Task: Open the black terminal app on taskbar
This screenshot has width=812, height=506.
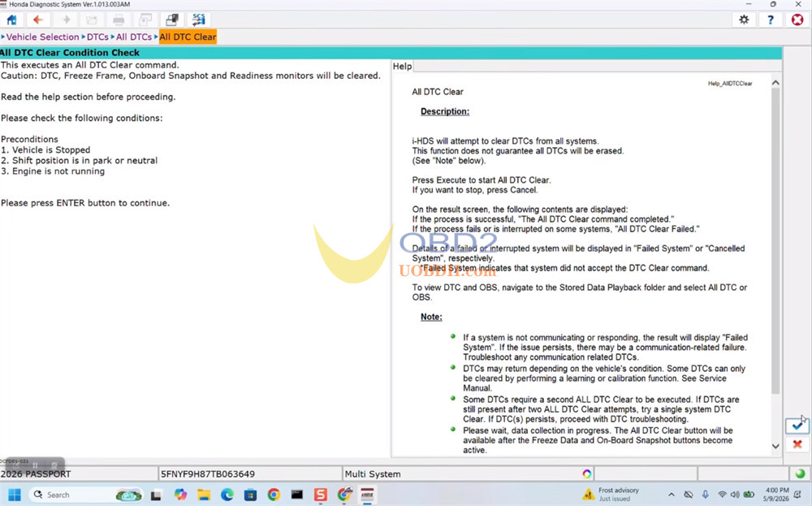Action: click(x=297, y=495)
